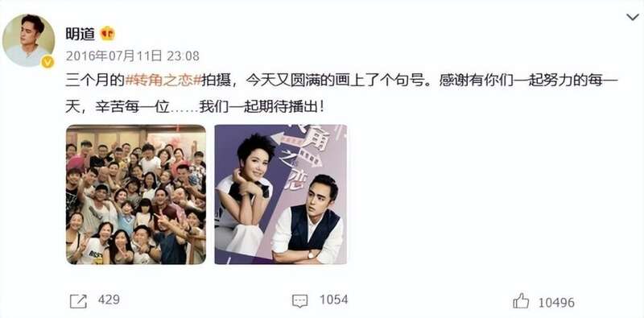Open the post options chevron menu
The height and width of the screenshot is (318, 644).
[x=632, y=17]
